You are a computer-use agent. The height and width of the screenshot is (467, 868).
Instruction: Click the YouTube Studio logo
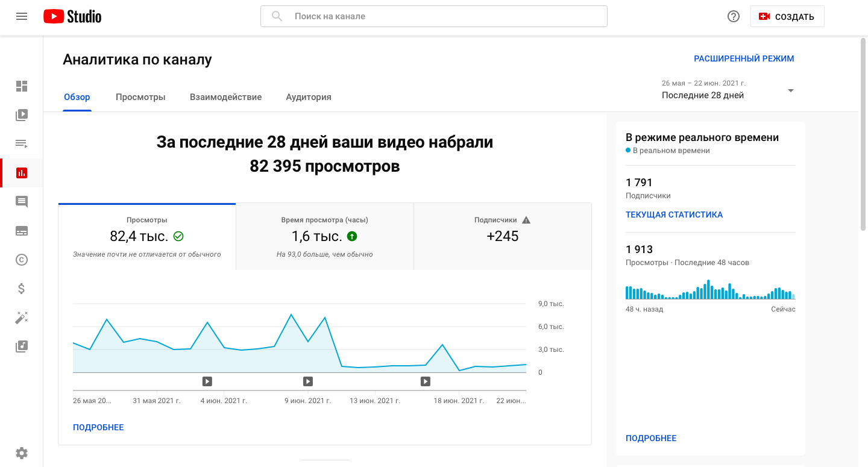point(72,16)
